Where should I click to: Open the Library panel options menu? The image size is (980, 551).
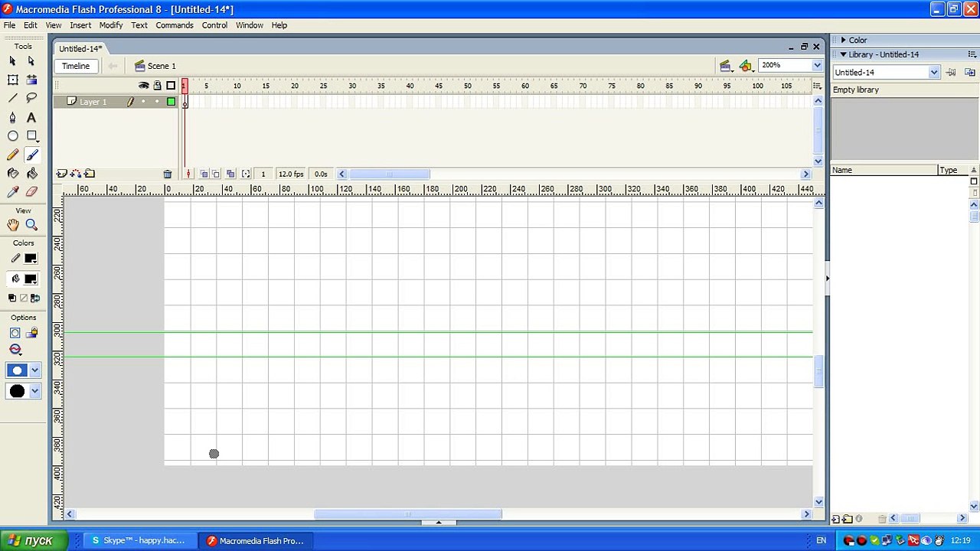coord(973,54)
